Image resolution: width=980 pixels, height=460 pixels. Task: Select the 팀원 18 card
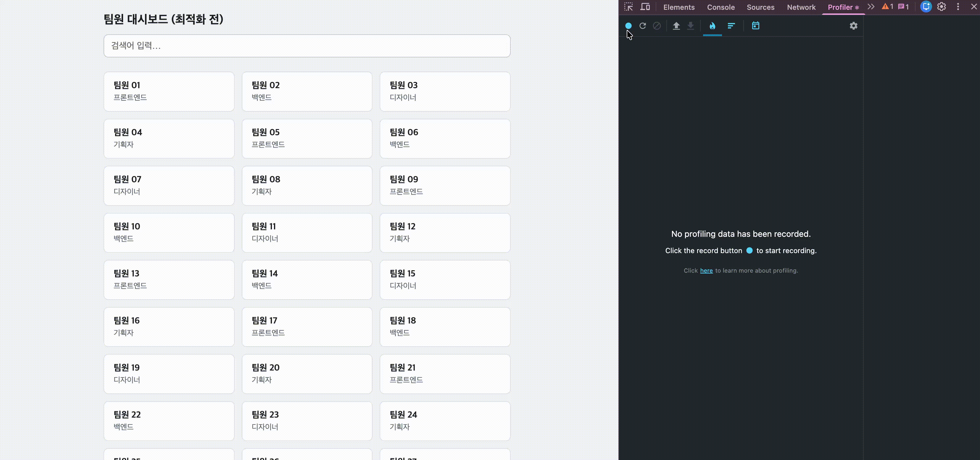(x=445, y=327)
